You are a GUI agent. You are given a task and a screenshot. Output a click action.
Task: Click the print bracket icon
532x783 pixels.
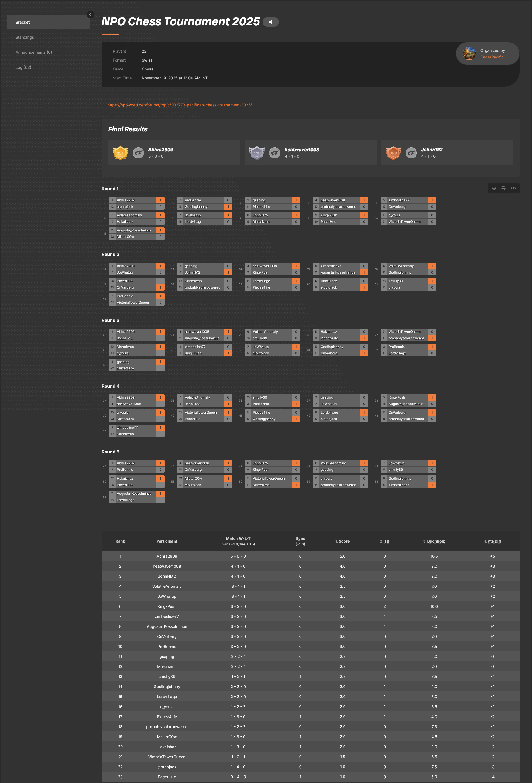click(x=503, y=188)
